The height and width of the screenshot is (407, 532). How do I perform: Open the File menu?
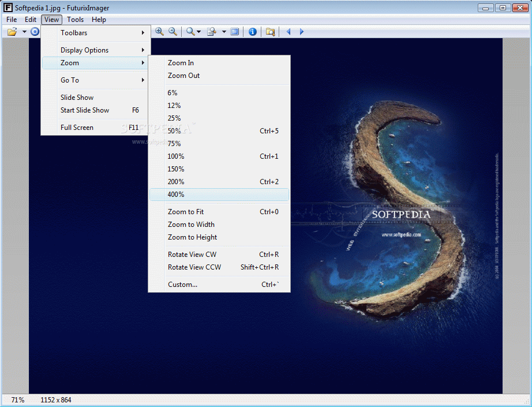click(12, 20)
